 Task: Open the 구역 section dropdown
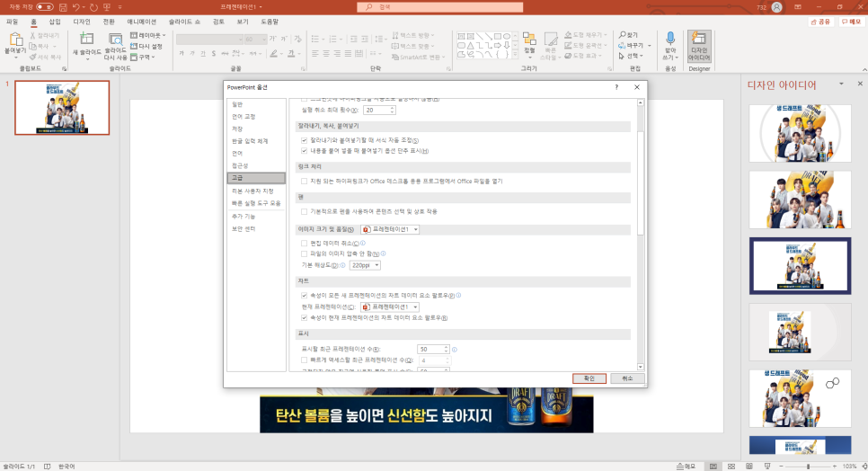(143, 57)
